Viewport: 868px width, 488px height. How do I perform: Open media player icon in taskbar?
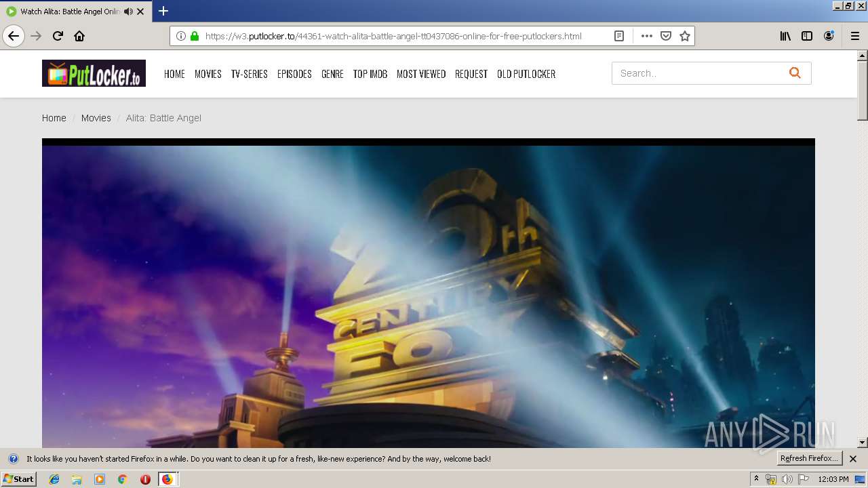100,479
